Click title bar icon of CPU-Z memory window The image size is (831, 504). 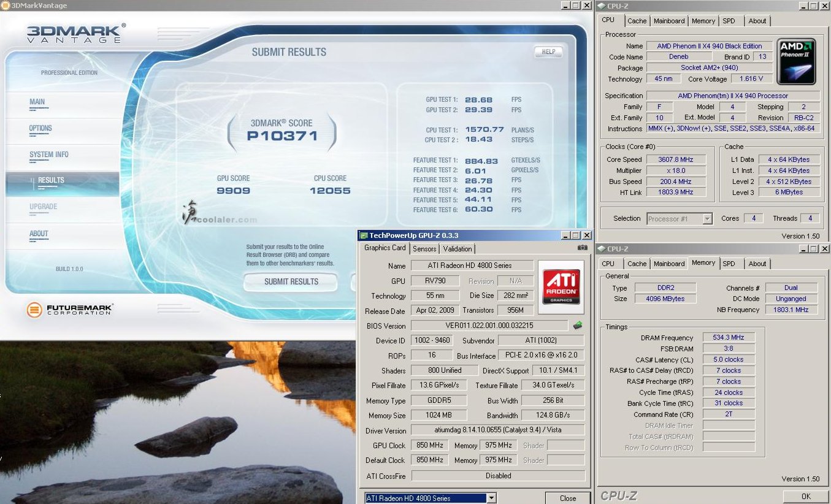pos(601,248)
